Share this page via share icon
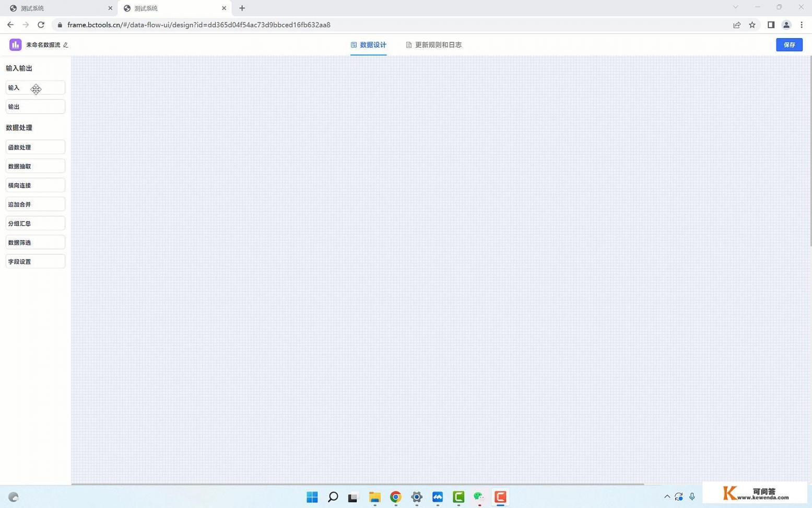Viewport: 812px width, 508px height. 737,25
